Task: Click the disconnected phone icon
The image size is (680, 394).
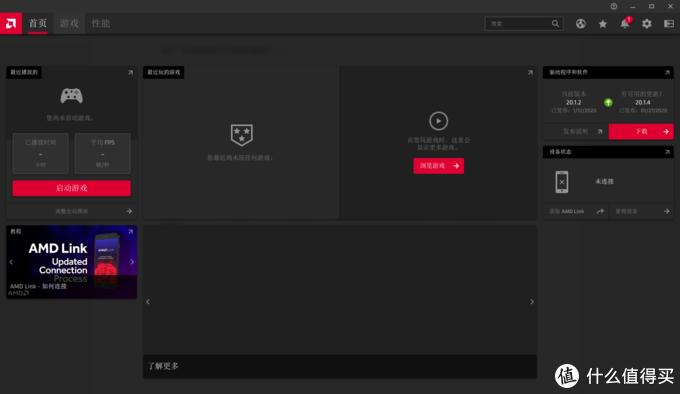Action: pyautogui.click(x=562, y=182)
